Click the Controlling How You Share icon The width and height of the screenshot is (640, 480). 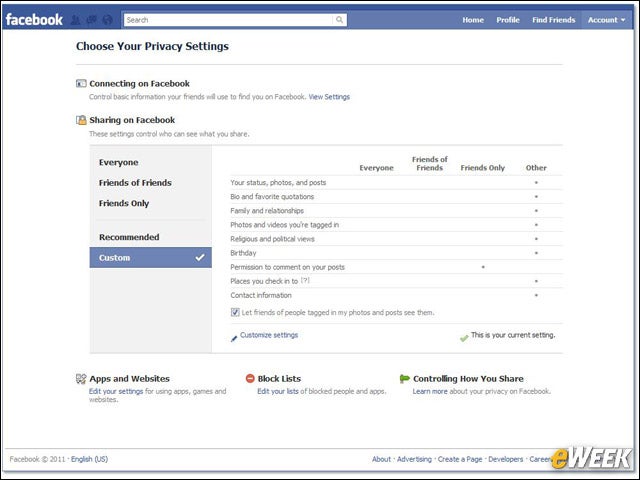click(404, 379)
